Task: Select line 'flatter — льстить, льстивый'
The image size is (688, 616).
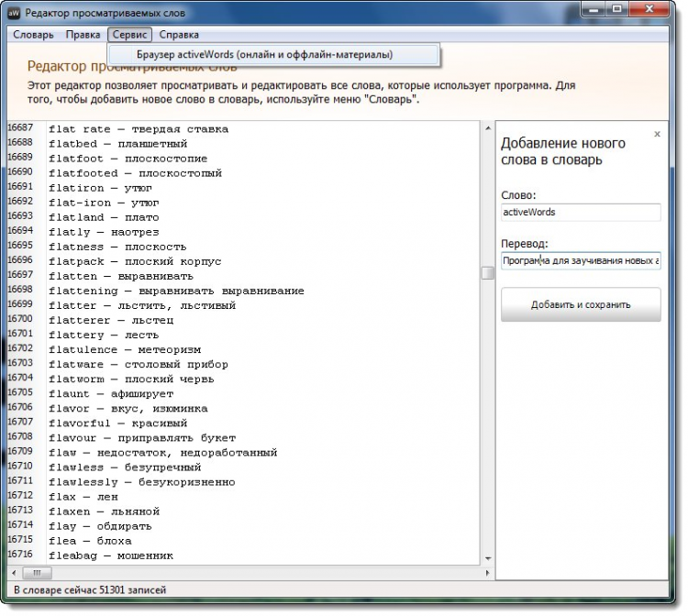Action: click(141, 305)
